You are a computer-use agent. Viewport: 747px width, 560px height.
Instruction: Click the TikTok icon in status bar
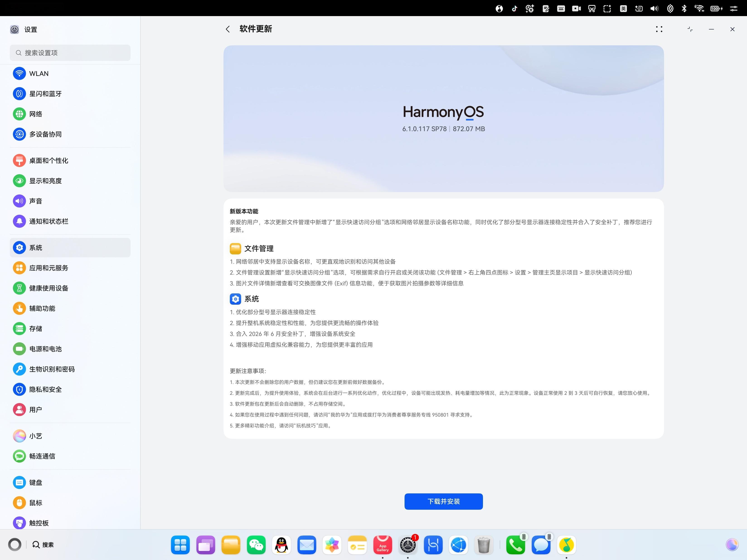coord(514,8)
